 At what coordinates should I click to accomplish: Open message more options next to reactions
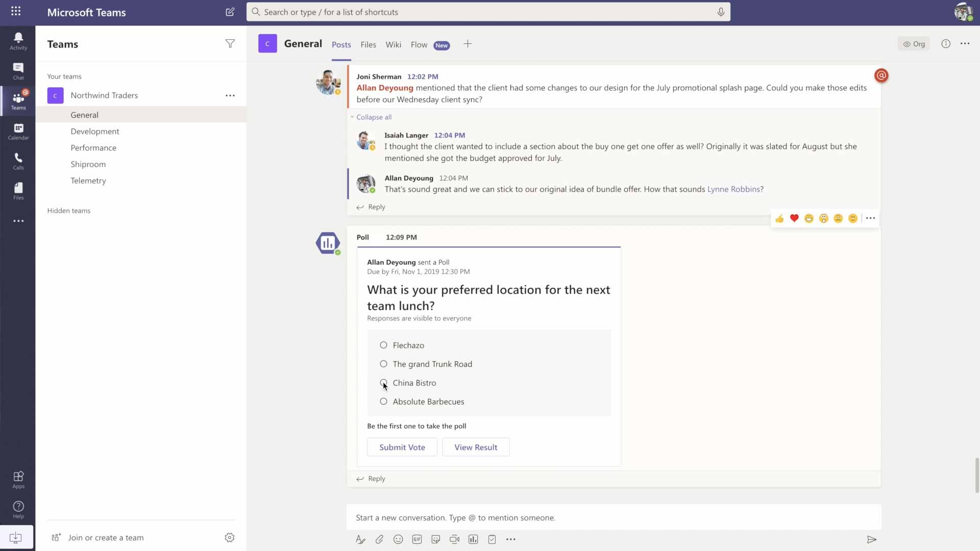870,218
